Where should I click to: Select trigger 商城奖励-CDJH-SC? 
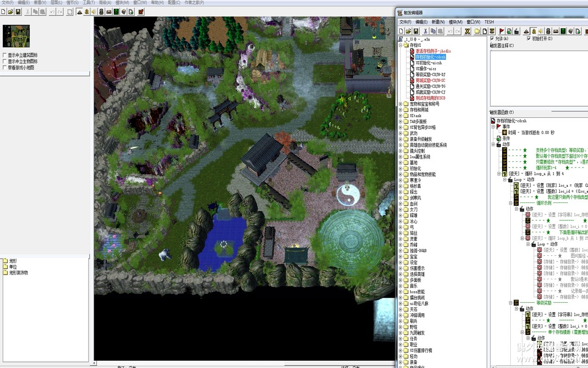click(430, 80)
